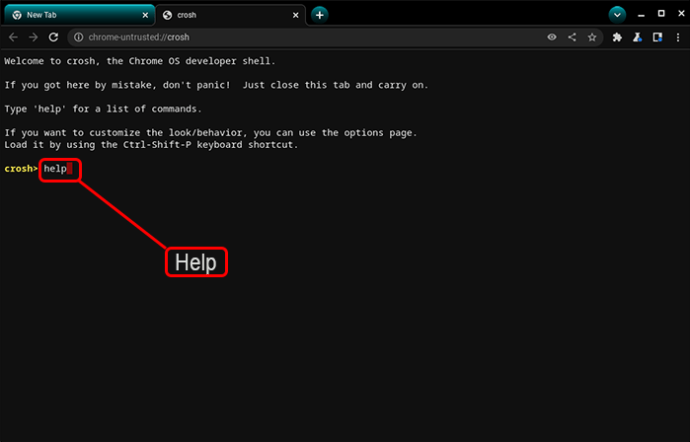Toggle the side panel icon
The image size is (690, 442).
coord(657,37)
